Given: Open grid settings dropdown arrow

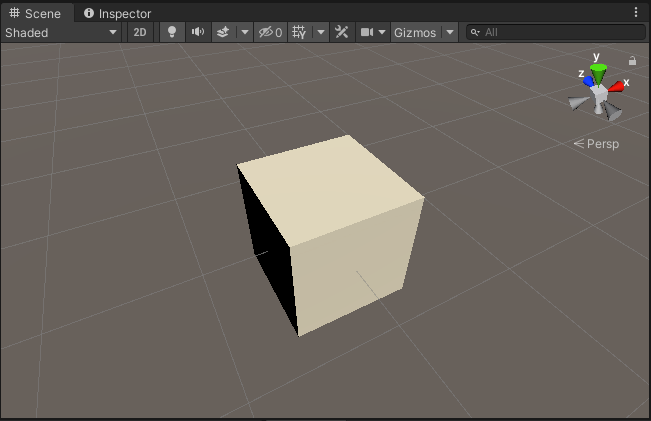Looking at the screenshot, I should (x=321, y=32).
